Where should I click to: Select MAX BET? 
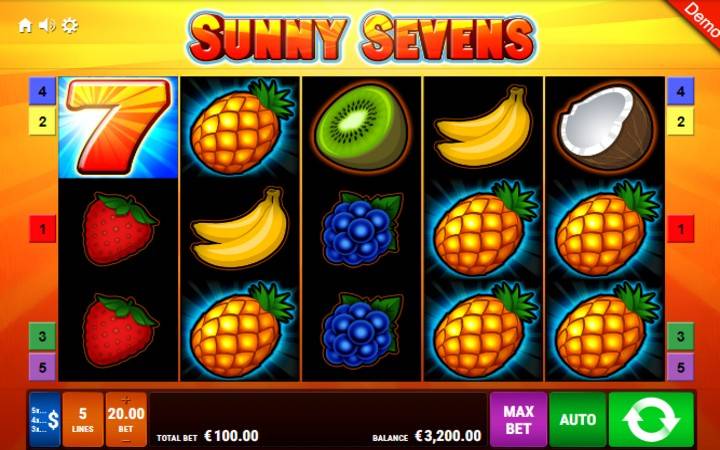[518, 419]
